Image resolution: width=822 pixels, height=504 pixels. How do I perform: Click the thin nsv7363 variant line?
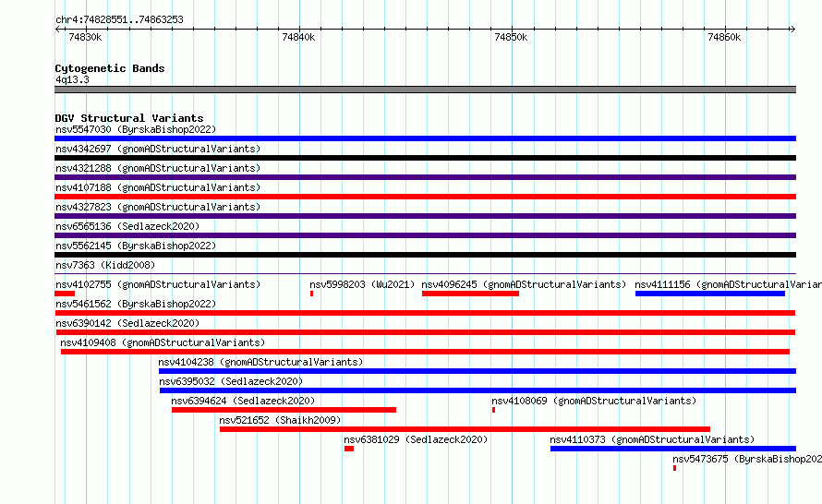tap(425, 273)
